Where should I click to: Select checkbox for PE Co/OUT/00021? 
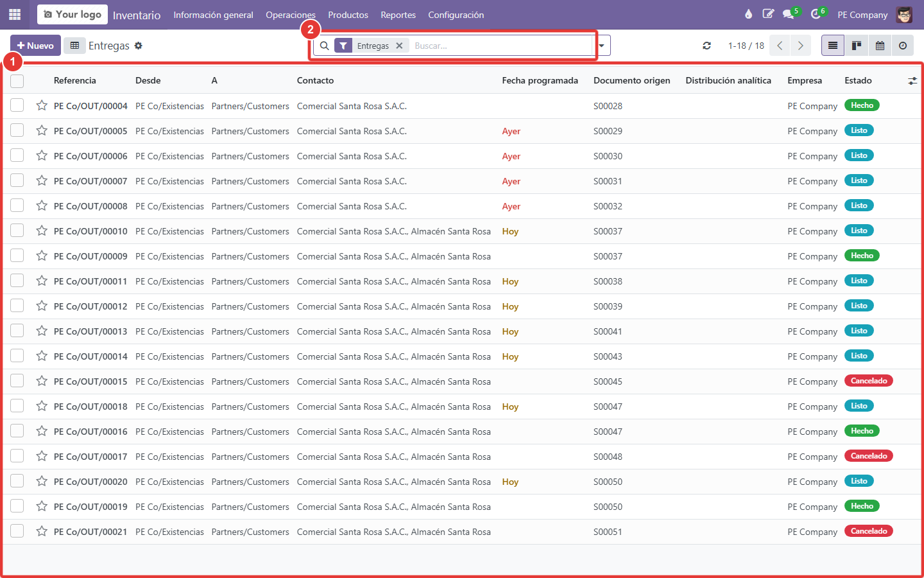pos(17,531)
